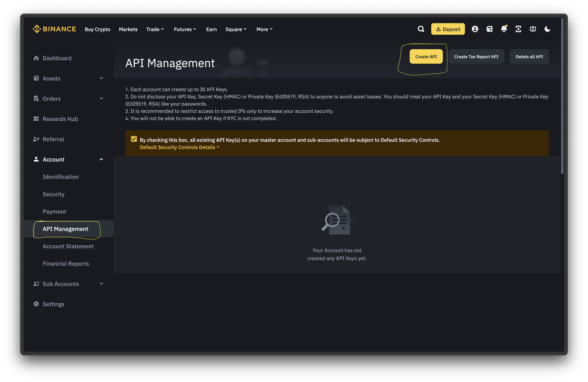Open the Markets page
Viewport: 588px width, 382px height.
click(128, 29)
